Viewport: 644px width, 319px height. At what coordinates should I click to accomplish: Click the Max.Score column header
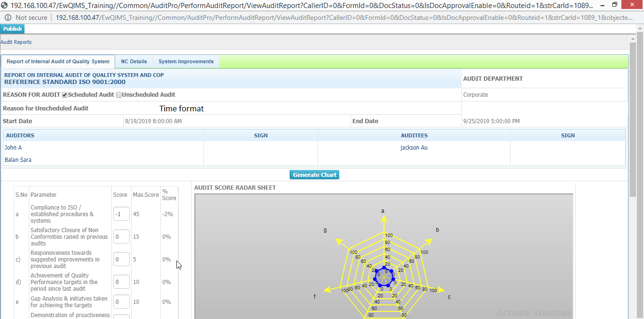pyautogui.click(x=146, y=195)
